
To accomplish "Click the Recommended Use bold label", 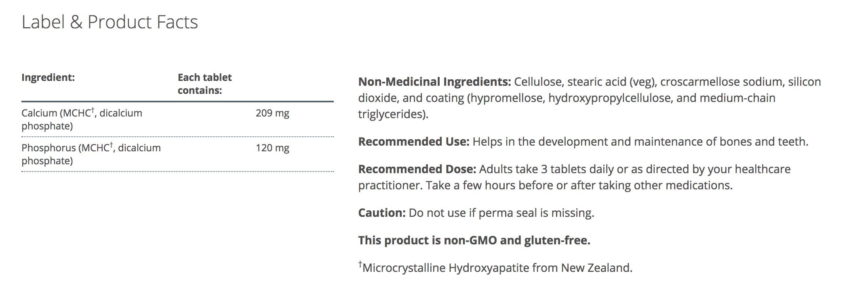I will pyautogui.click(x=413, y=142).
